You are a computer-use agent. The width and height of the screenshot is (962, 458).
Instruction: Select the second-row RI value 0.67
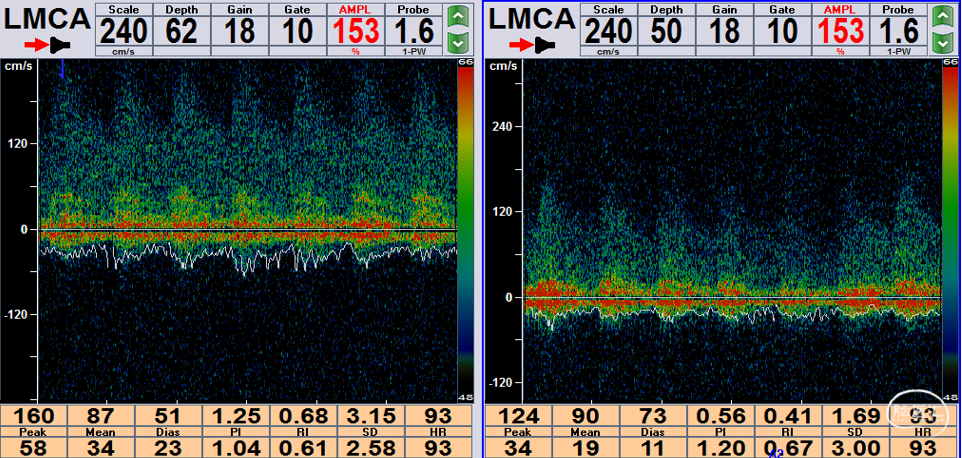788,447
